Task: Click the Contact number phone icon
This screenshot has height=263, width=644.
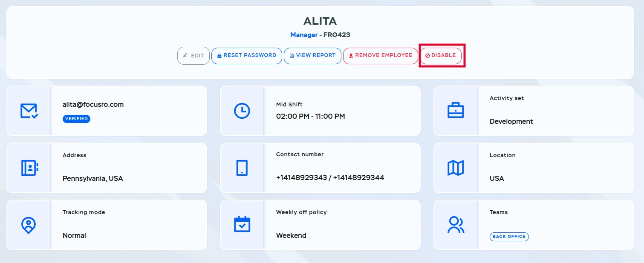Action: [x=242, y=168]
